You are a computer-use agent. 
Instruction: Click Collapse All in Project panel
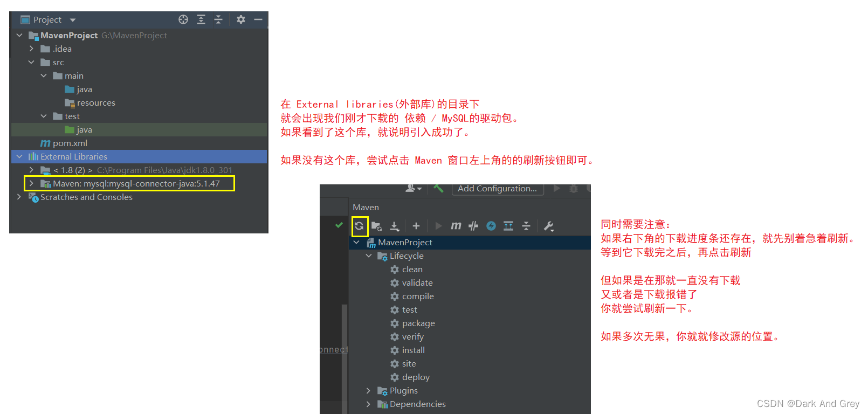[x=218, y=19]
